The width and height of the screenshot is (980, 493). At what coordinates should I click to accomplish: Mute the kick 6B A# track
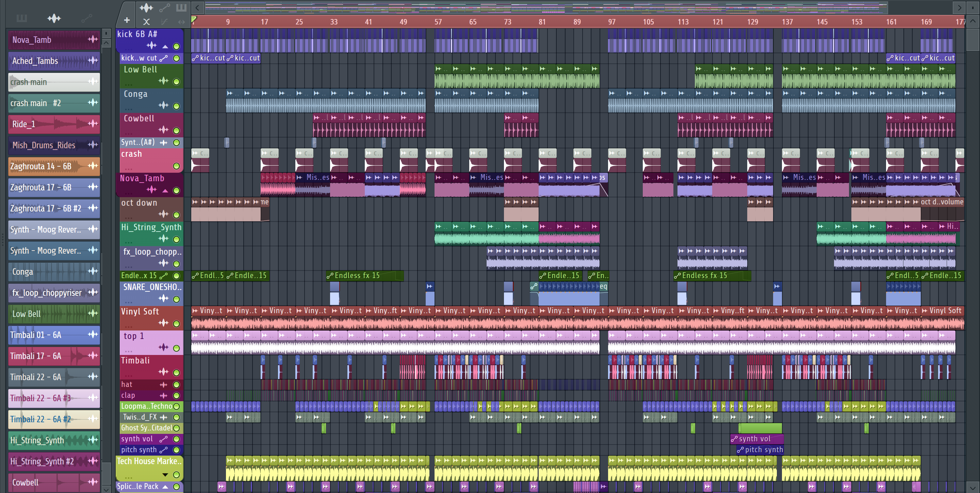[177, 46]
